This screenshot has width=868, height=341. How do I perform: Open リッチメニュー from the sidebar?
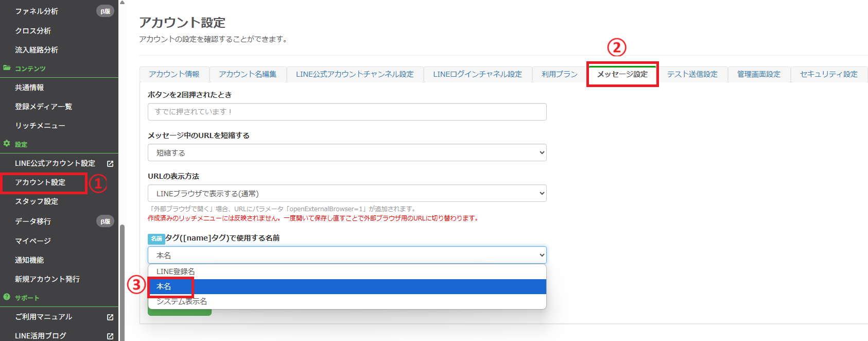(40, 126)
